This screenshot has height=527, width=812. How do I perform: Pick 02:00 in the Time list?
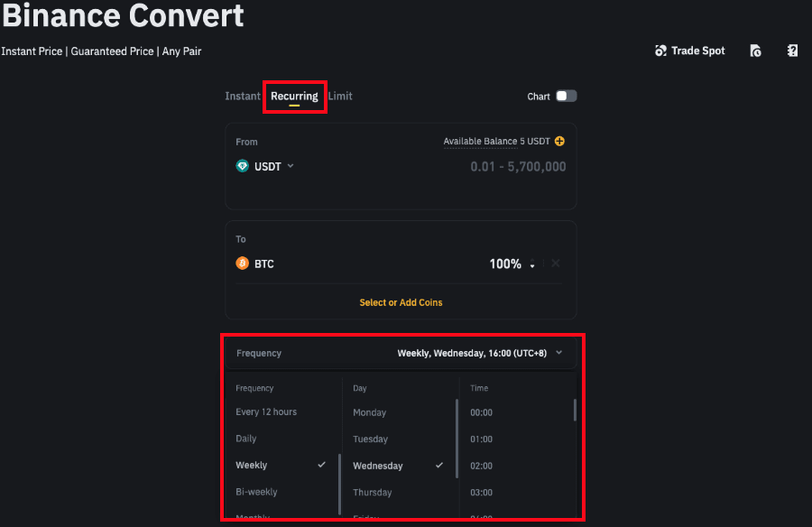[481, 466]
